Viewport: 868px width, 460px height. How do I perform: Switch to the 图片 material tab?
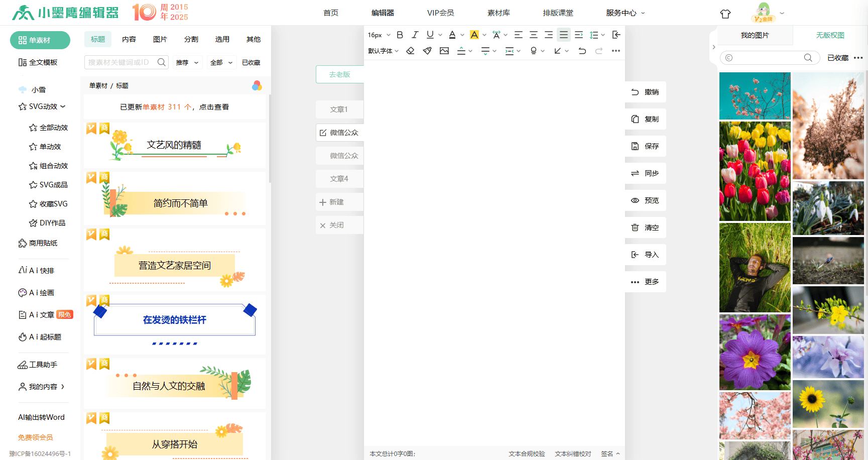(160, 39)
